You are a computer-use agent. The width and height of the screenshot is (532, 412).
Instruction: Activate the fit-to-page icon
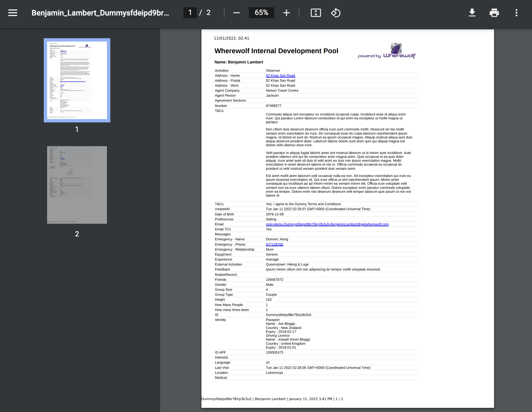(316, 13)
